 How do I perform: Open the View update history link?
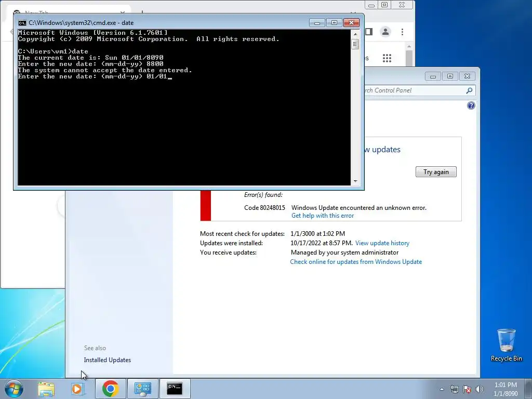[382, 243]
